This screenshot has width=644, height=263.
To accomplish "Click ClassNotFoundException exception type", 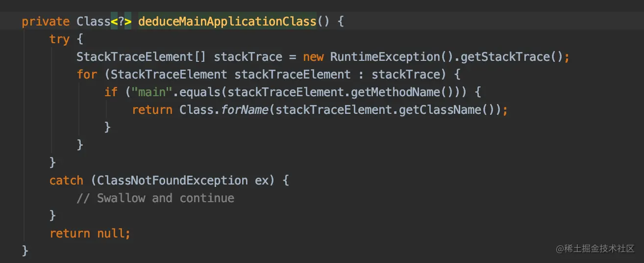I will click(x=173, y=181).
